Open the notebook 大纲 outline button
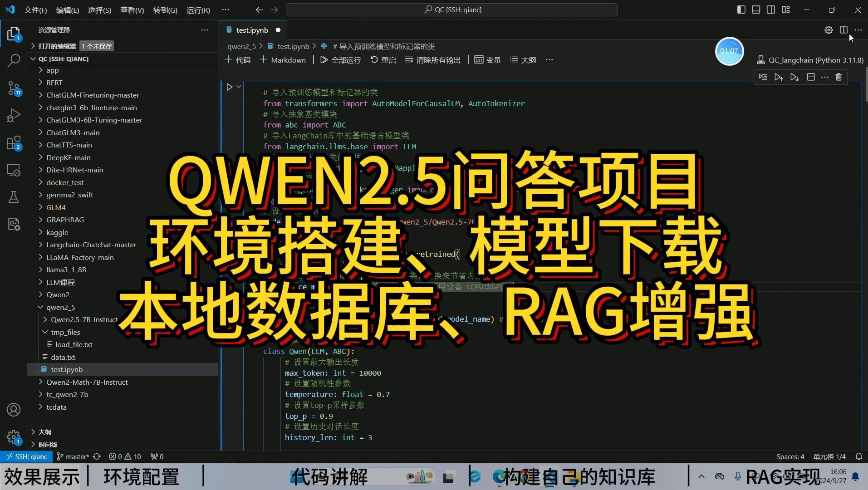This screenshot has height=490, width=868. [523, 60]
